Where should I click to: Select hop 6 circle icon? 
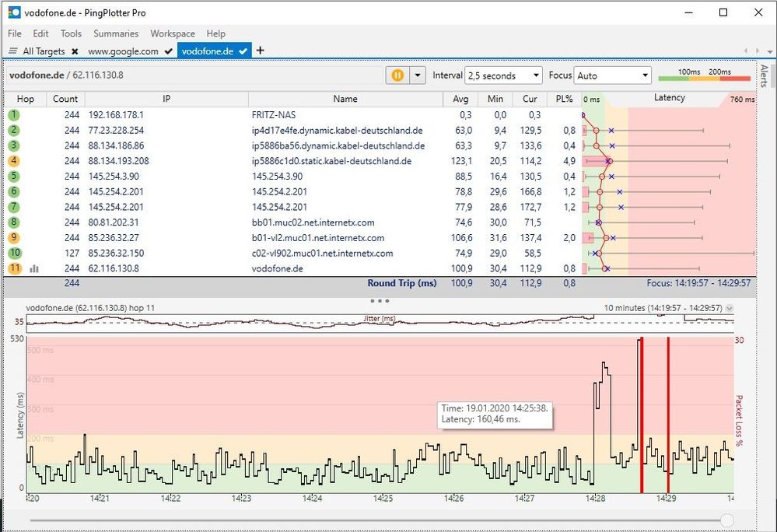14,191
